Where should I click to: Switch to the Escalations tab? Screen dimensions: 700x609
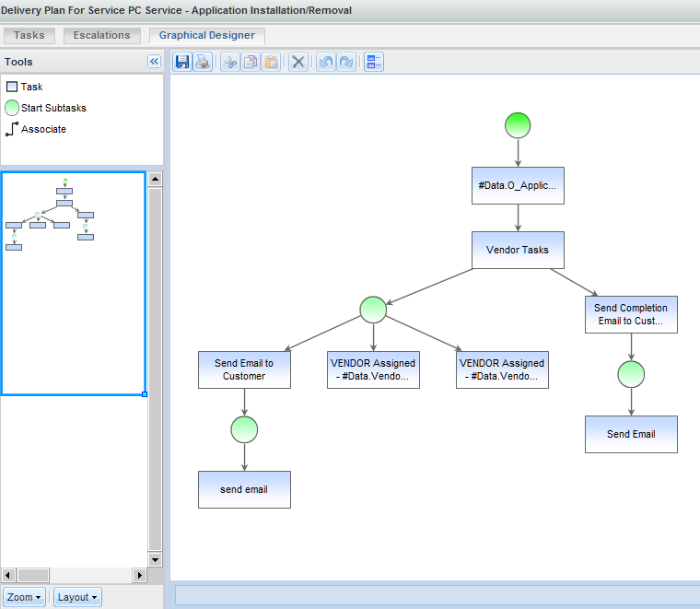click(102, 36)
